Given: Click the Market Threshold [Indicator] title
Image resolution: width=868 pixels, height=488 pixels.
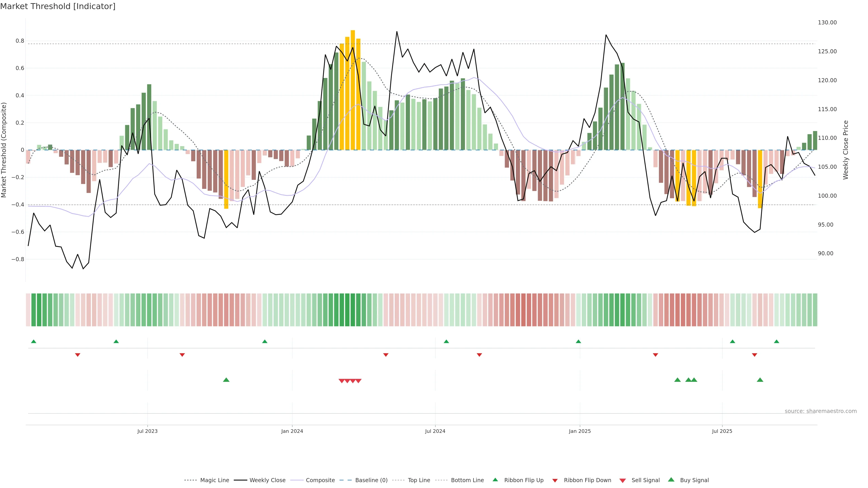Looking at the screenshot, I should pos(58,6).
